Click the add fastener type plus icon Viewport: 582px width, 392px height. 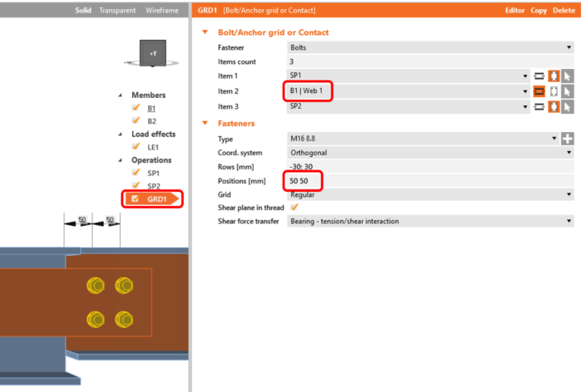tap(567, 139)
